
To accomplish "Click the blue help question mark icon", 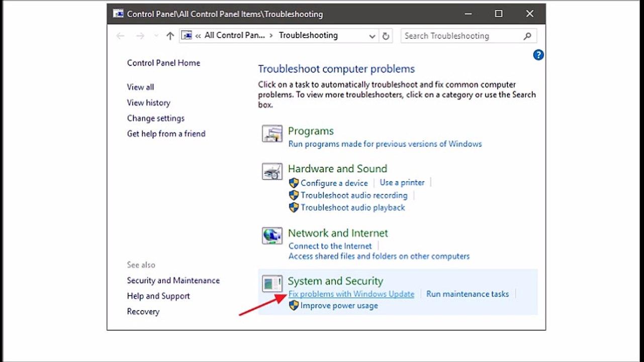I will (x=538, y=55).
